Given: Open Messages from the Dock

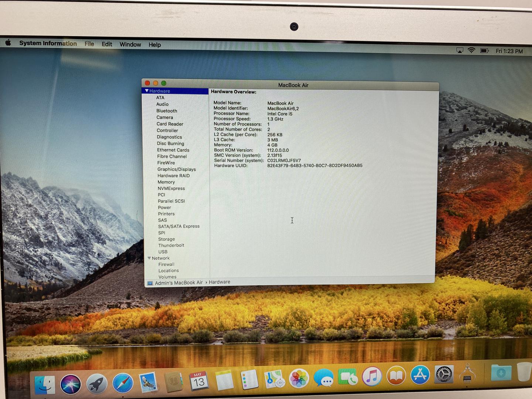Looking at the screenshot, I should [323, 378].
